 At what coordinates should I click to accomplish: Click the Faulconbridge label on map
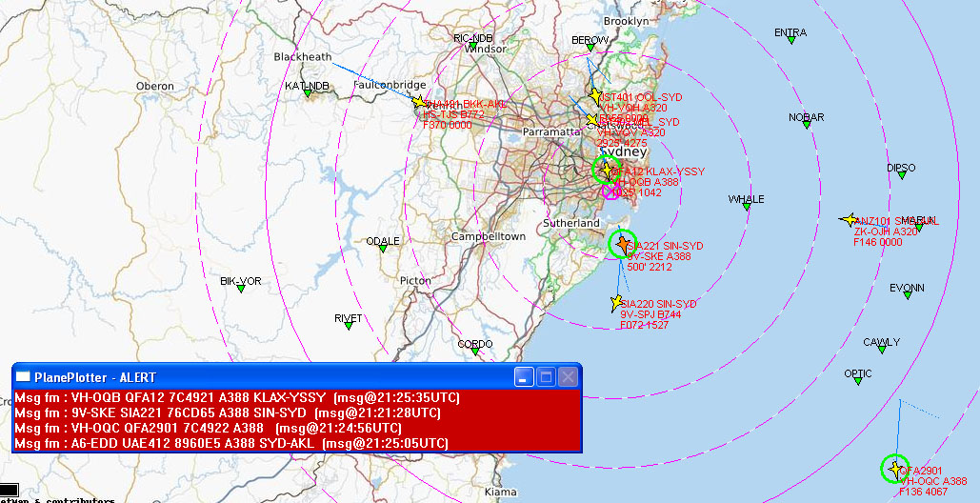pyautogui.click(x=390, y=85)
